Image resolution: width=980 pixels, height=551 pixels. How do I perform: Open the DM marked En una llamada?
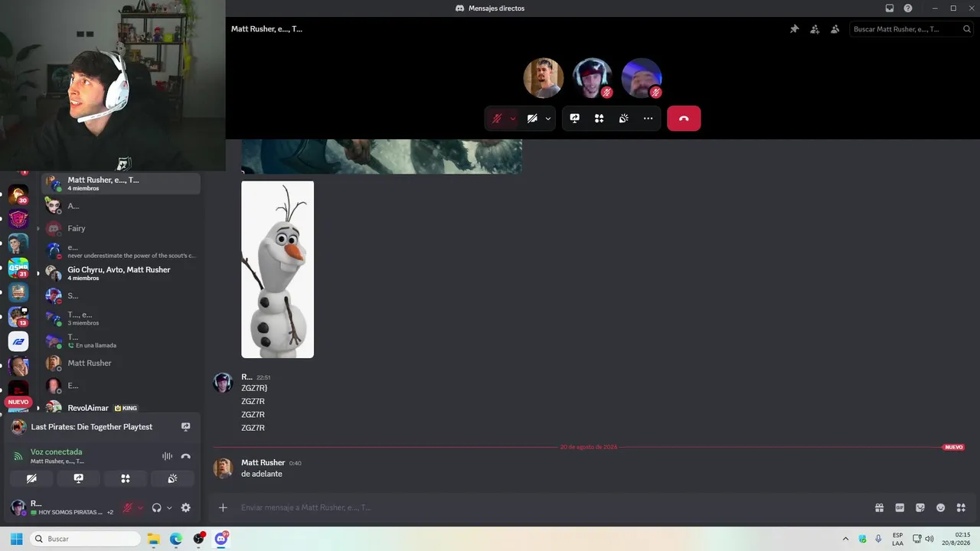(121, 341)
